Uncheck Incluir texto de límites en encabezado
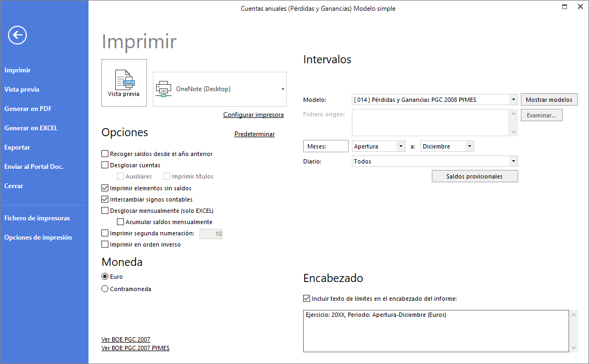 [x=306, y=298]
